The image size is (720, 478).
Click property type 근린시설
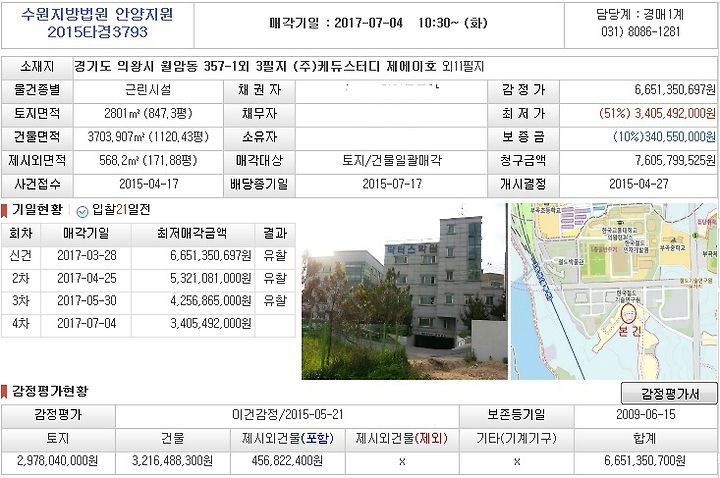pos(148,89)
